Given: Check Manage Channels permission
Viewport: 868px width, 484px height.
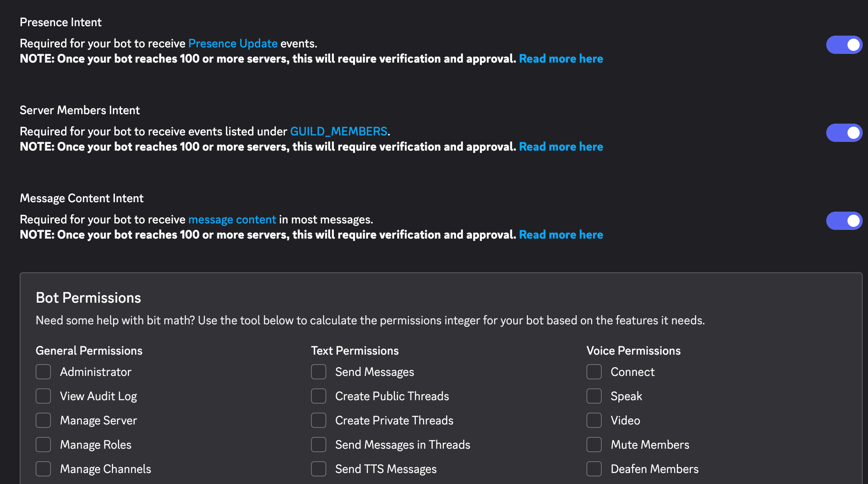Looking at the screenshot, I should click(x=43, y=469).
